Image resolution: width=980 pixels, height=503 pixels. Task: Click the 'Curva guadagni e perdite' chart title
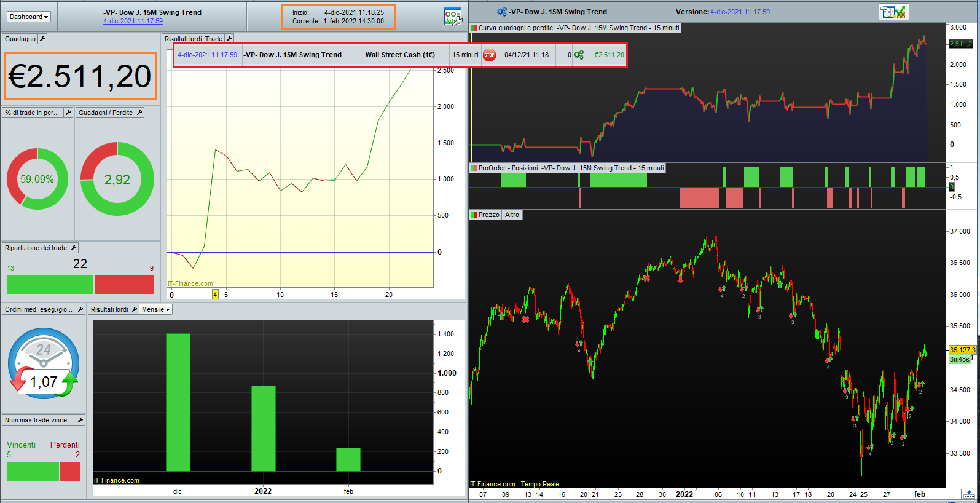click(579, 28)
